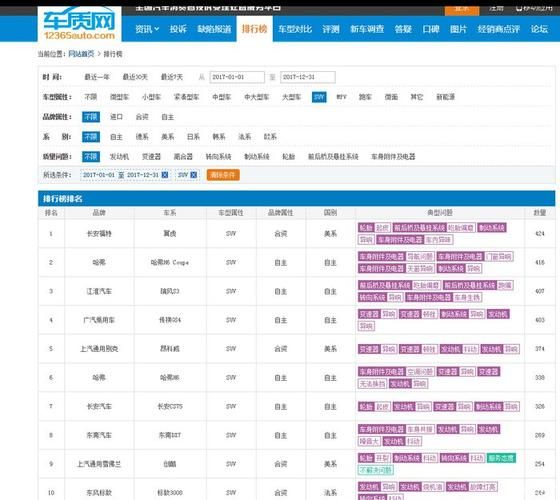Expand the 资讯 dropdown menu
The image size is (560, 500).
point(147,29)
